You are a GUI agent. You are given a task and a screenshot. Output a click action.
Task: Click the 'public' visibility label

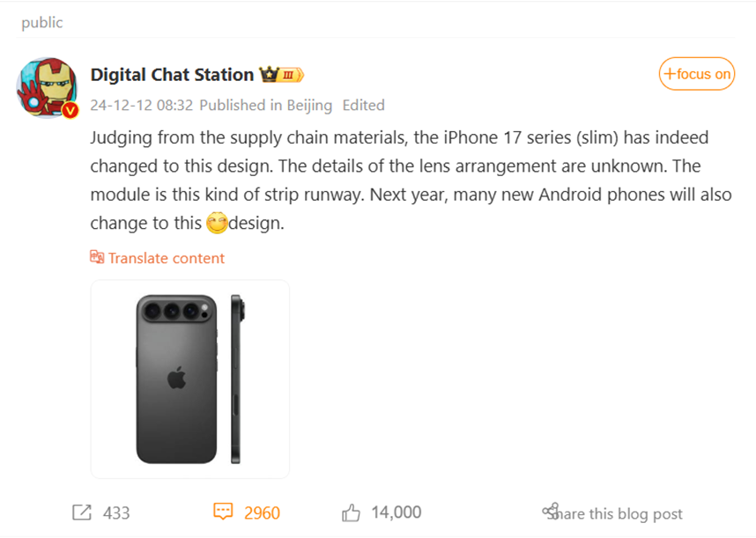(42, 22)
